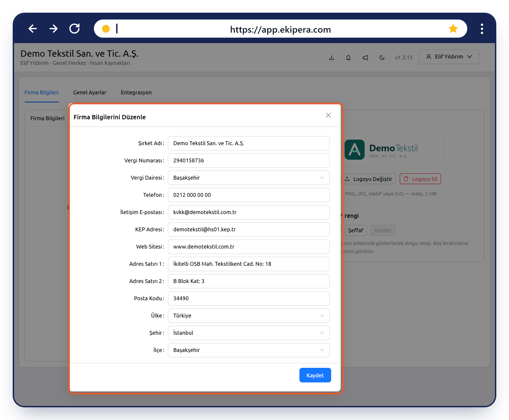The image size is (509, 420).
Task: Click the Vergi Numarası field
Action: pyautogui.click(x=249, y=160)
